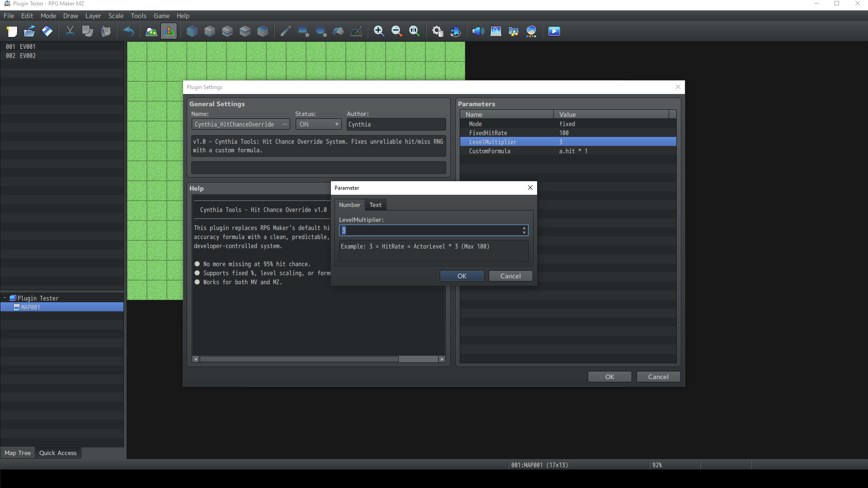Open the Plugin Manager puzzle icon
Viewport: 868px width, 488px height.
point(455,31)
